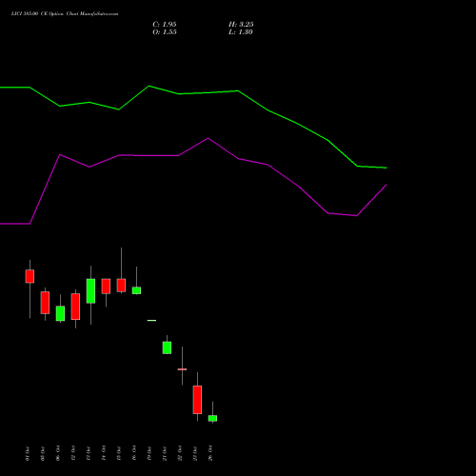Click the CE Option Chart title text
The height and width of the screenshot is (476, 476).
tap(65, 14)
